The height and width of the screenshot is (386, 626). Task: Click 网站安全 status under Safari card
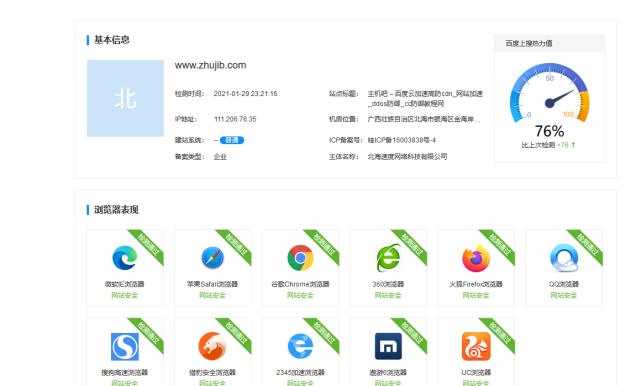[x=212, y=295]
